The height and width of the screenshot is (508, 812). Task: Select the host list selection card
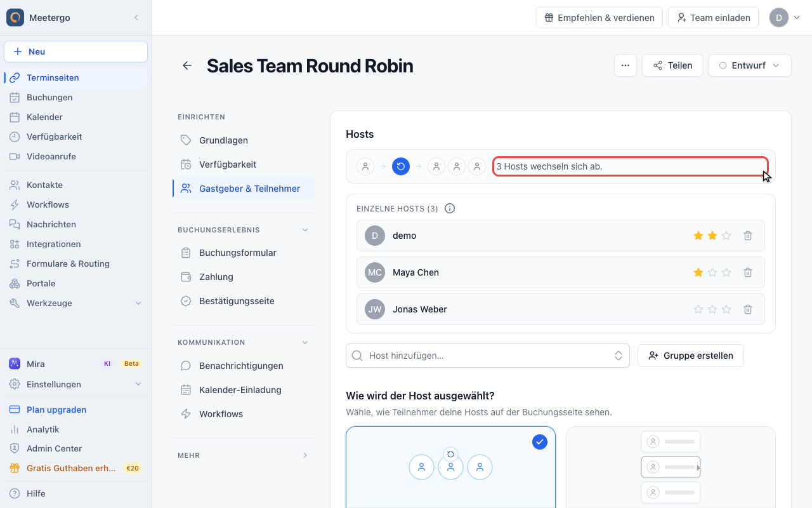point(671,467)
